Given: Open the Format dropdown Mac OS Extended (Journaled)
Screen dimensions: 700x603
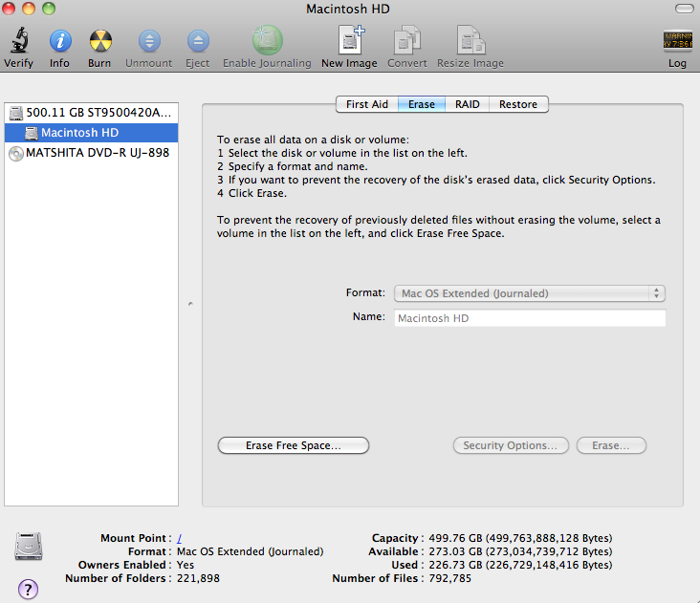Looking at the screenshot, I should [530, 293].
